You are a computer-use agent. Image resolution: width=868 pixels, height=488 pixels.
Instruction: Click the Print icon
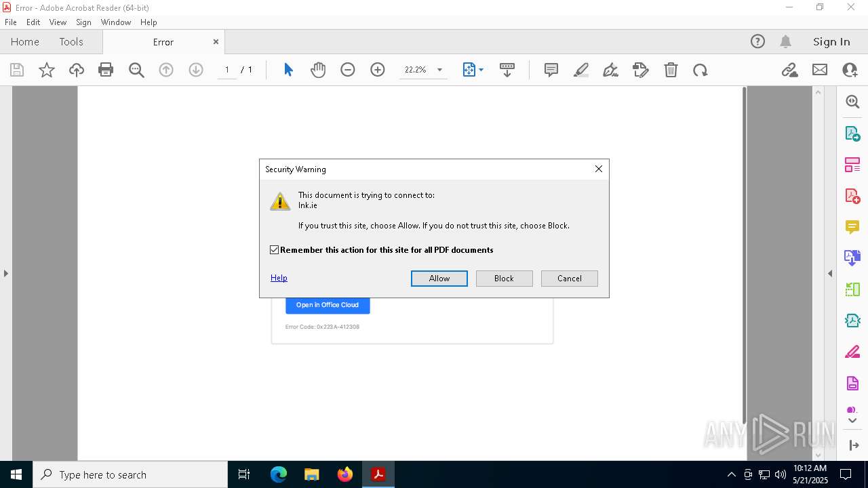click(106, 70)
